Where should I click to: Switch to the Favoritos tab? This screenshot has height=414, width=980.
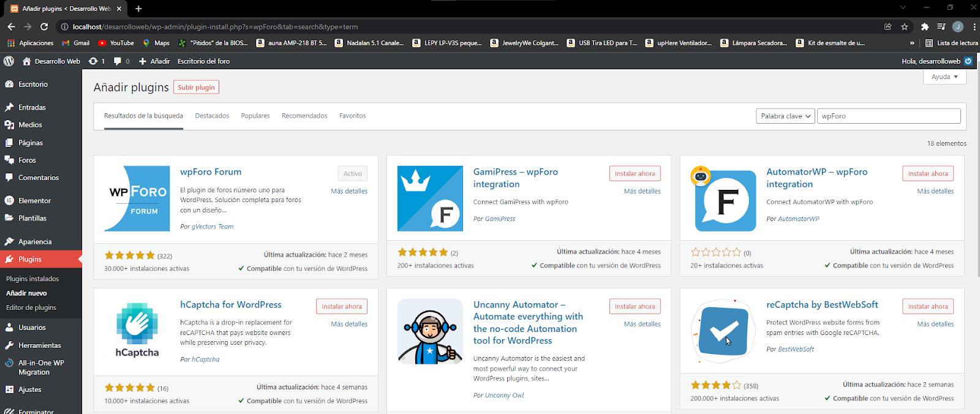[353, 116]
